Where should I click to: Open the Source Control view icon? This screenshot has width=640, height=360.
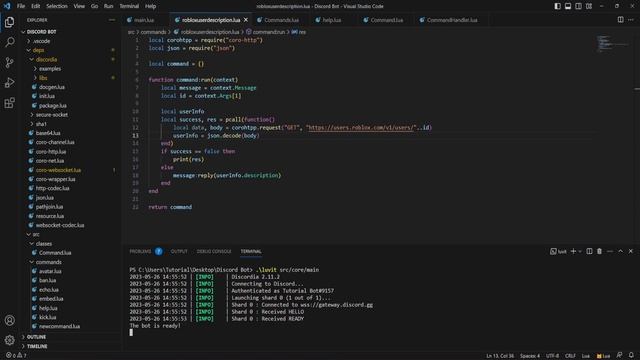coord(9,62)
